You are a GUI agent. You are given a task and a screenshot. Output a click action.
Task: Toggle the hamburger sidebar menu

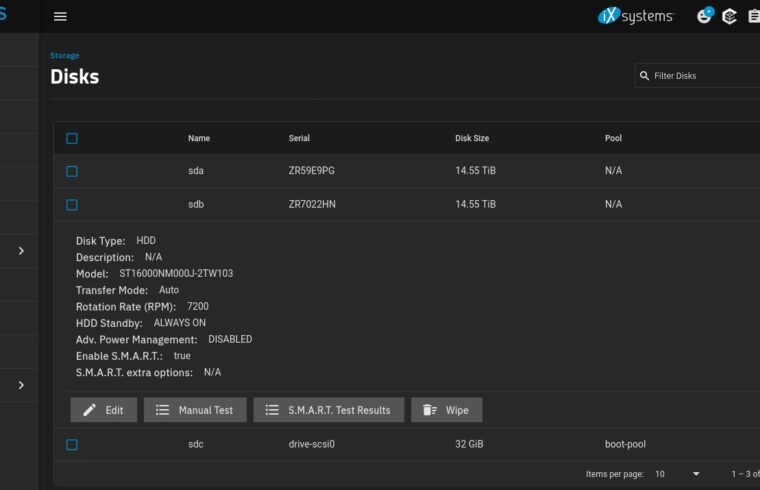tap(61, 17)
